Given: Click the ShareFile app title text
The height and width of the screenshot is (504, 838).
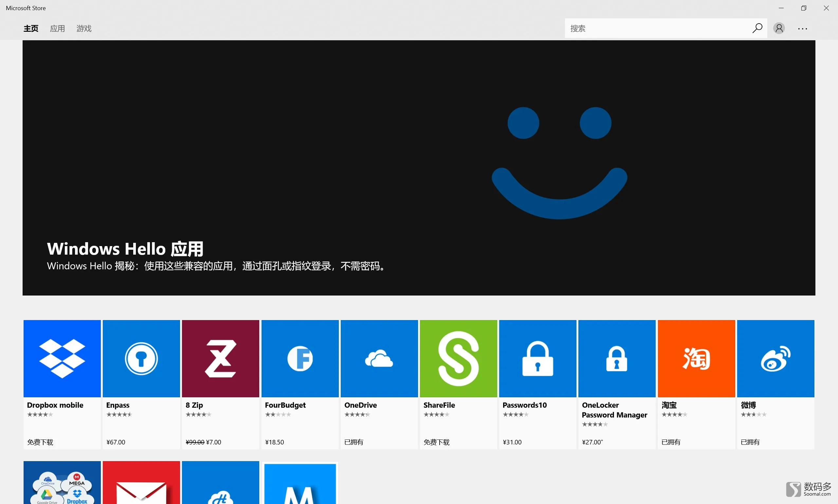Looking at the screenshot, I should click(x=439, y=405).
